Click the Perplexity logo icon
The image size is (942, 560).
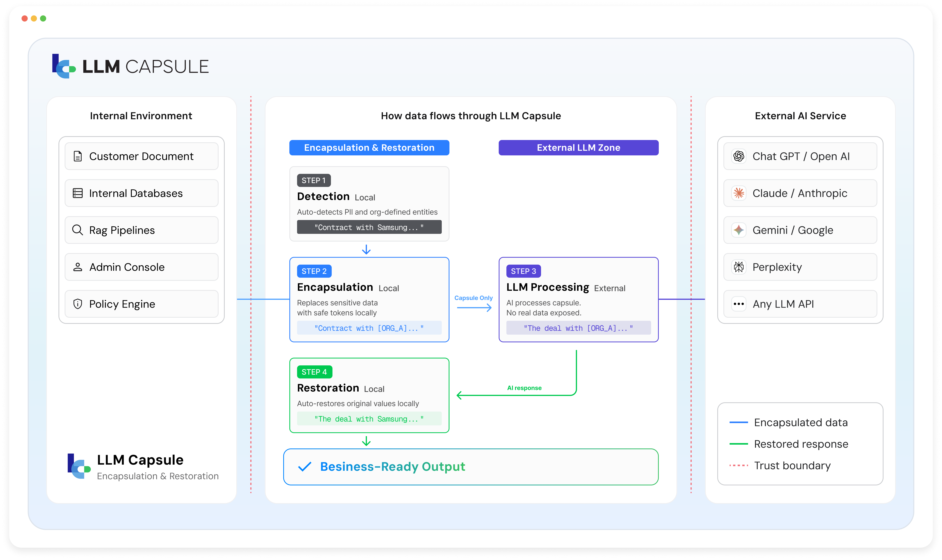tap(739, 267)
